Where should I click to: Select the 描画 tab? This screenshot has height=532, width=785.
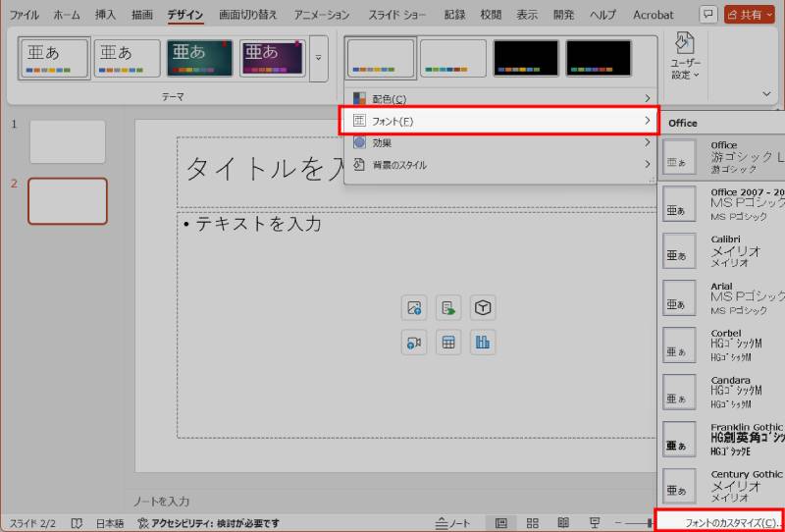142,15
